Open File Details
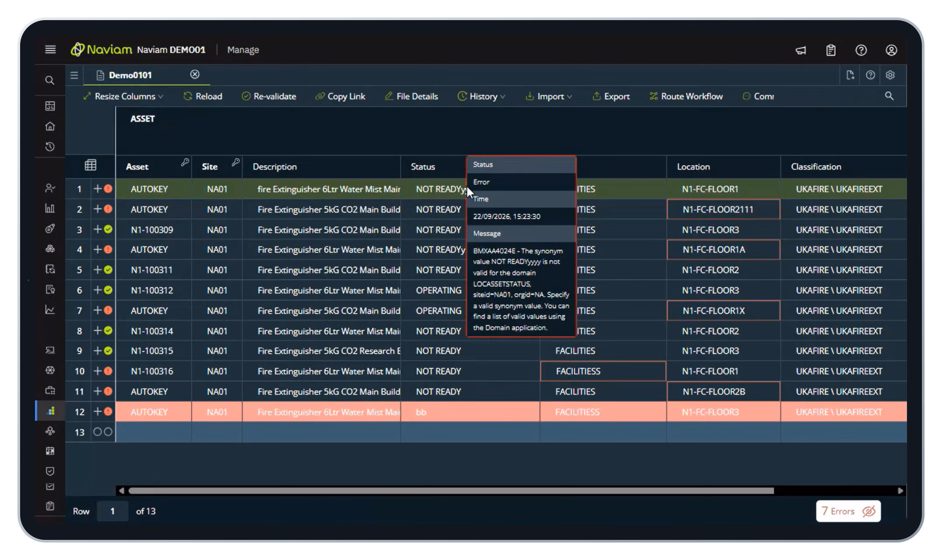Viewport: 942px width, 560px height. pyautogui.click(x=412, y=96)
